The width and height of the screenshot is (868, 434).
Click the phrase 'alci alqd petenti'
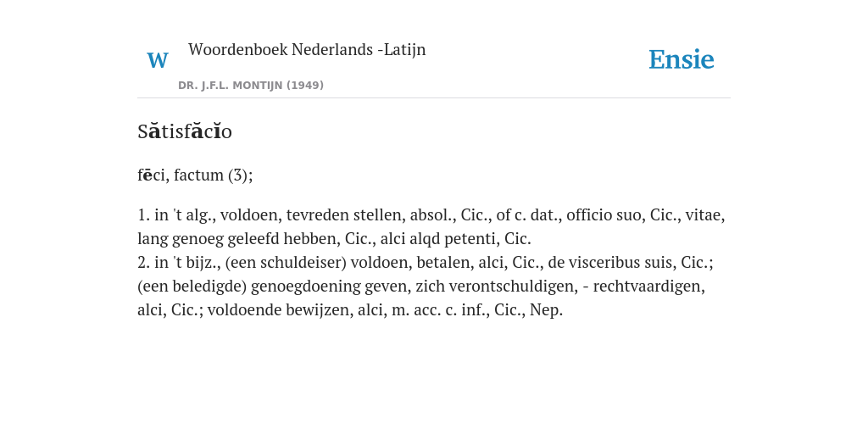440,238
